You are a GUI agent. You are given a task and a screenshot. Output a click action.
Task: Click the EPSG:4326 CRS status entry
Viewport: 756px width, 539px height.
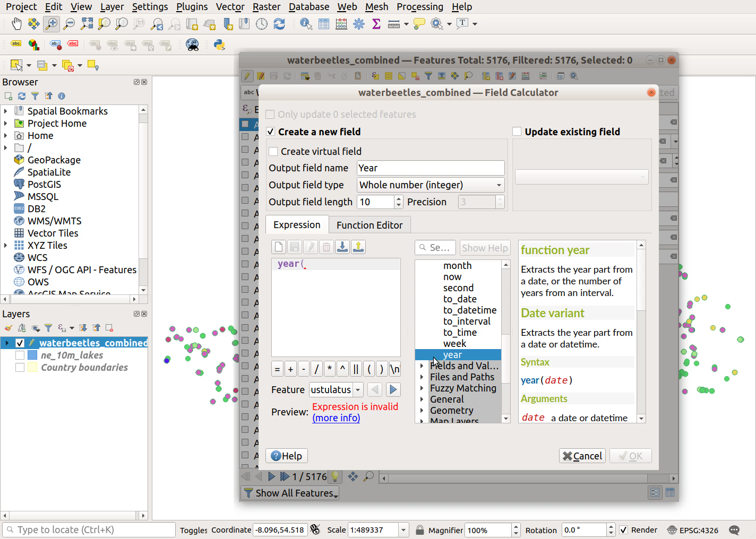693,530
